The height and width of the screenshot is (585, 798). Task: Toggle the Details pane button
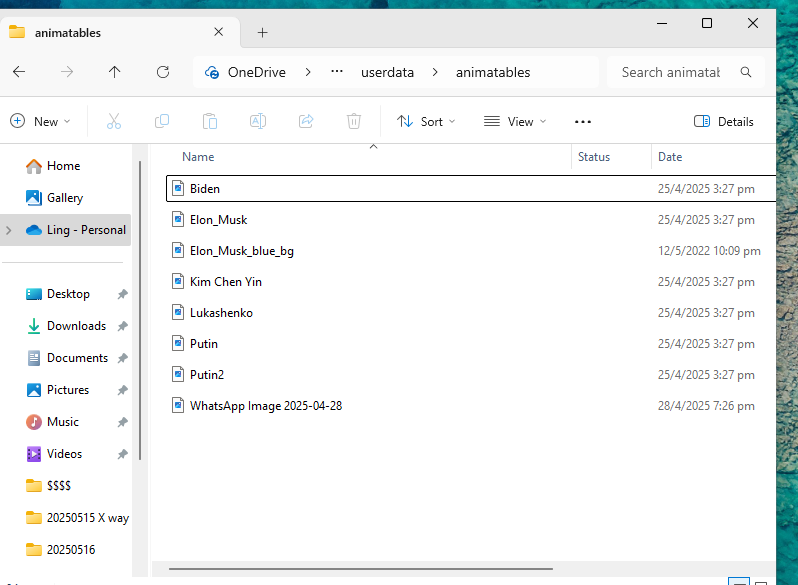click(x=723, y=122)
